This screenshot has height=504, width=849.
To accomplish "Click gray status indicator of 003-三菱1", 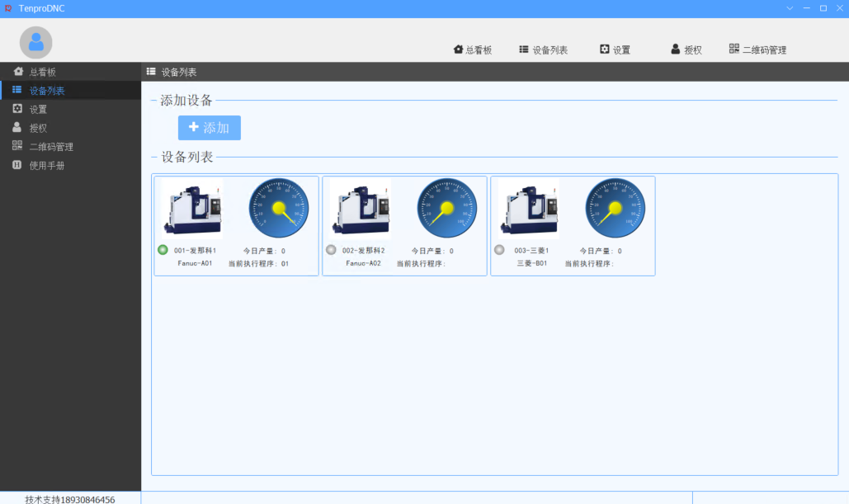I will click(x=499, y=250).
